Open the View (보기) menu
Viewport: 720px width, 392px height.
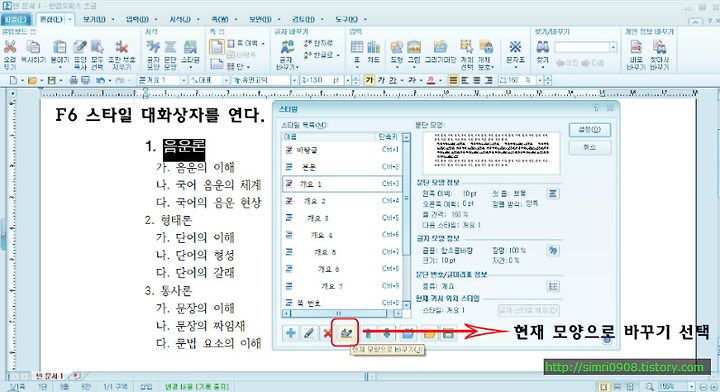[x=94, y=19]
